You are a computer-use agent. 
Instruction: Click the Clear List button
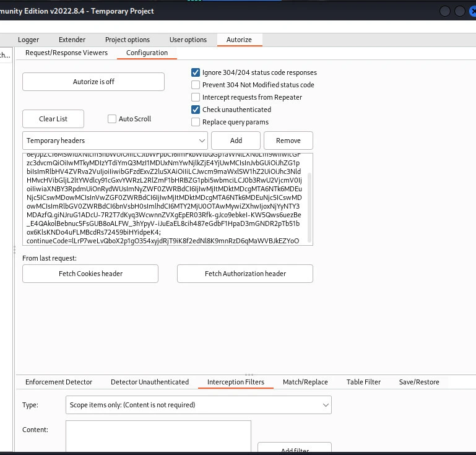(53, 119)
